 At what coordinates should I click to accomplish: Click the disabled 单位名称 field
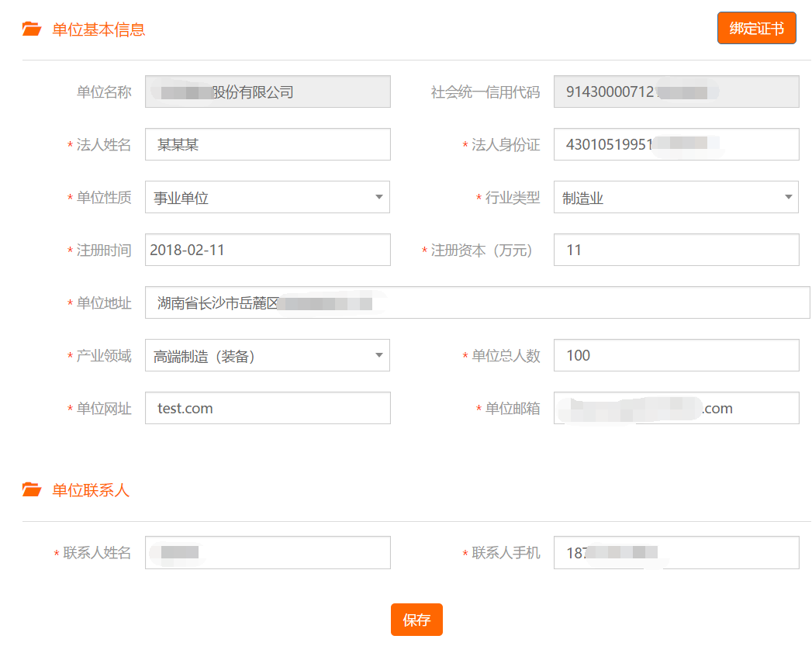[267, 92]
